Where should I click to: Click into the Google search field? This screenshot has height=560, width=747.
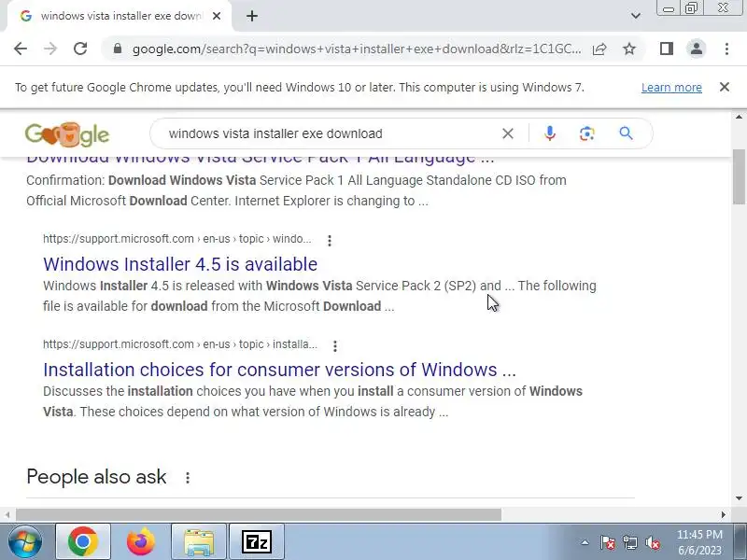pos(329,133)
